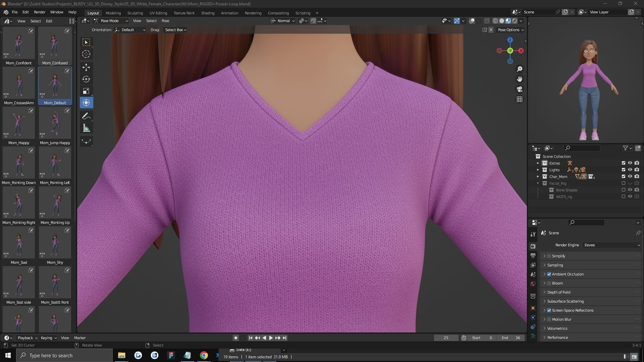Expand the Char_Mom collection tree

click(538, 177)
